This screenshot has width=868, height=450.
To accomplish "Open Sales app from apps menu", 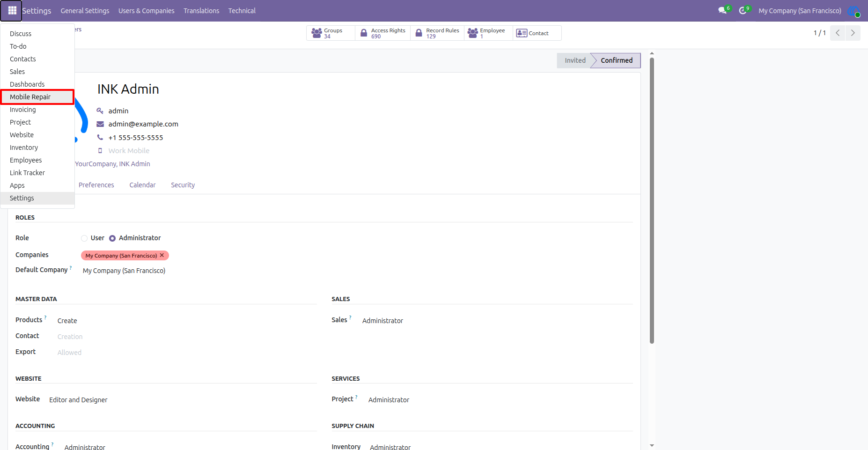I will pos(37,72).
